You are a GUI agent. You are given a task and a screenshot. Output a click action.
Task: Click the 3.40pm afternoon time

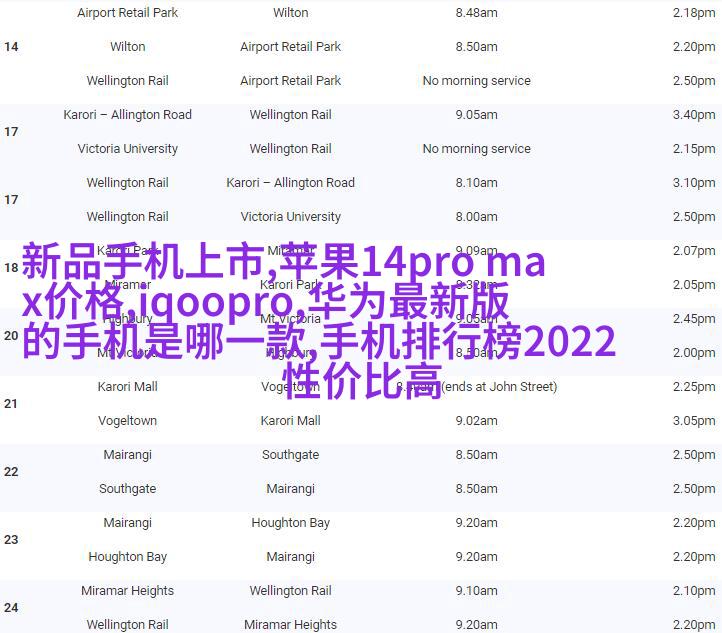694,115
